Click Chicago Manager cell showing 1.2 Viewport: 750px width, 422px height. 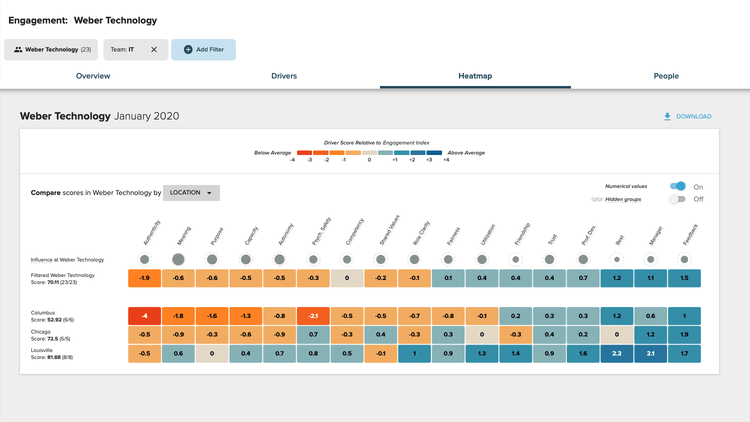tap(651, 334)
